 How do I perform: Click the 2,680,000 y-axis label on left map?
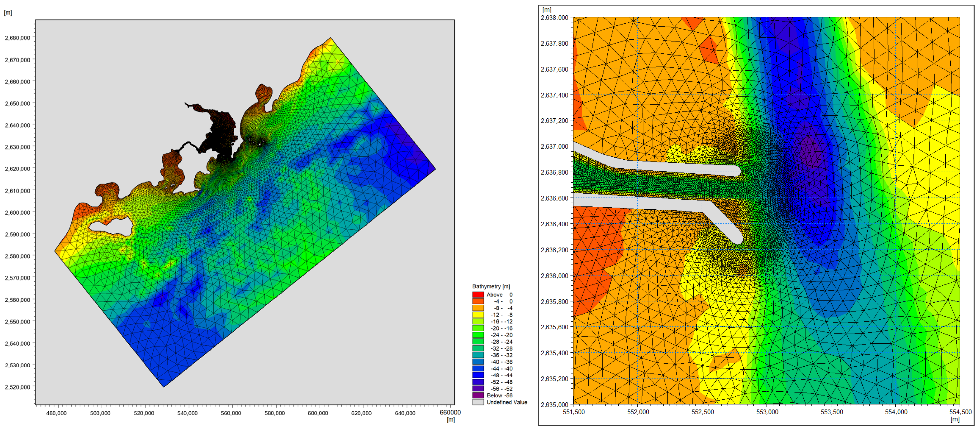pyautogui.click(x=17, y=38)
